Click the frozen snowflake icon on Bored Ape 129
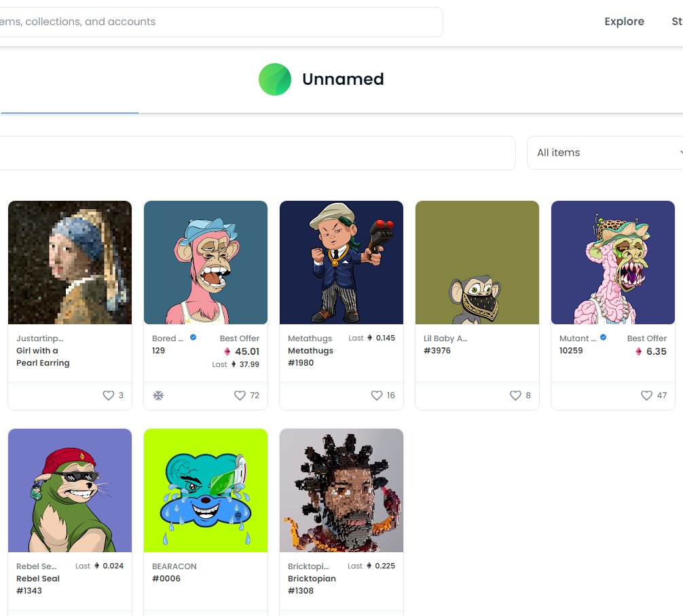 [158, 396]
